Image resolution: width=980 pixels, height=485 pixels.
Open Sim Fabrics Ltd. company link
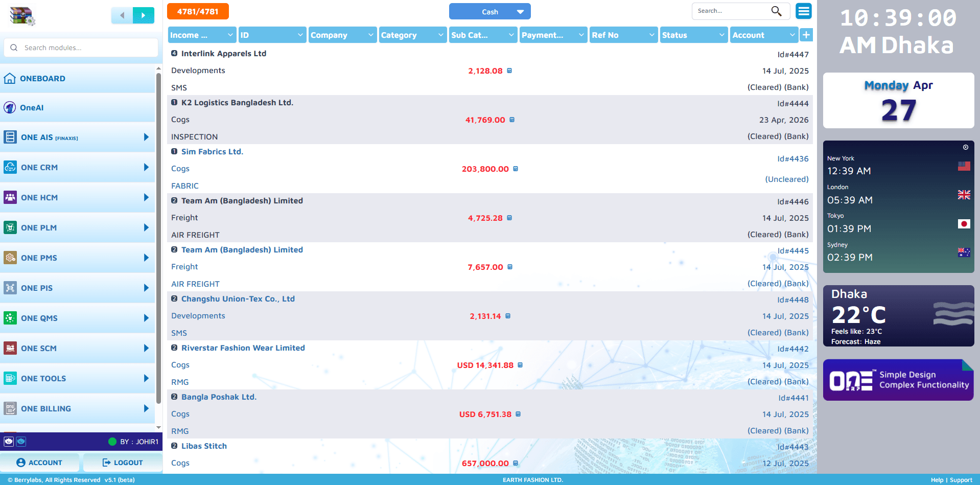pyautogui.click(x=212, y=152)
